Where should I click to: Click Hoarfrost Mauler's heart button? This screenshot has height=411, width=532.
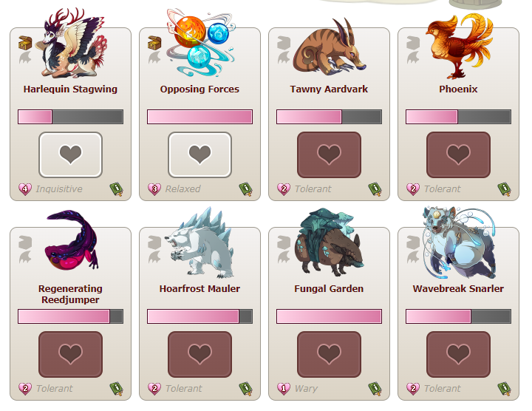[x=199, y=354]
